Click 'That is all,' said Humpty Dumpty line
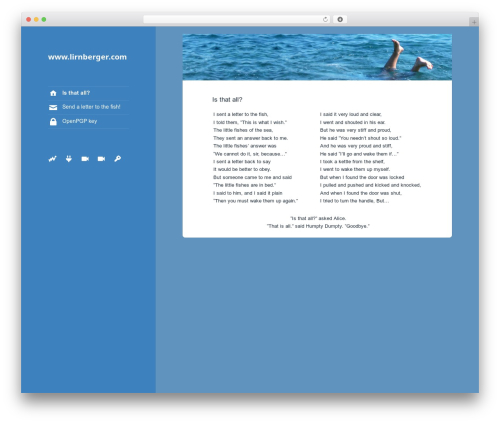 [x=318, y=226]
